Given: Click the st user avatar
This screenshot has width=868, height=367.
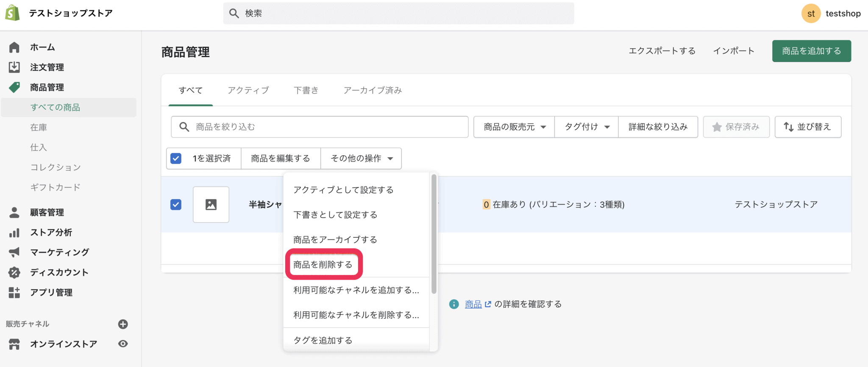Looking at the screenshot, I should pyautogui.click(x=811, y=14).
